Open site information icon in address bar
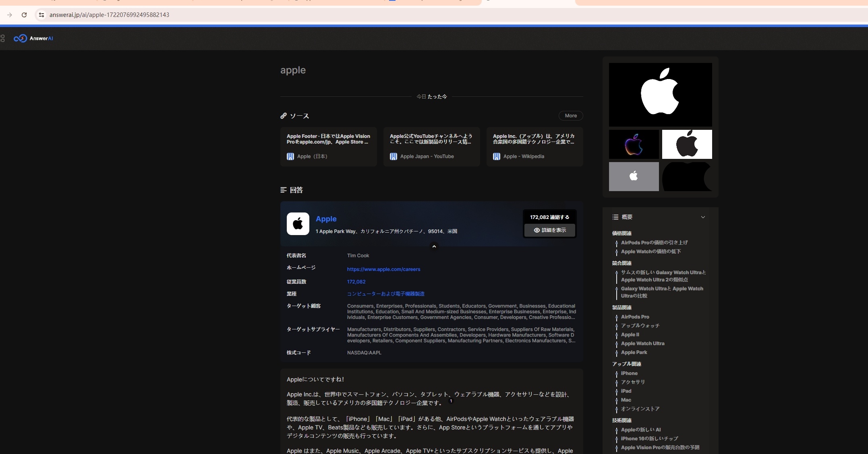The image size is (868, 454). coord(41,15)
